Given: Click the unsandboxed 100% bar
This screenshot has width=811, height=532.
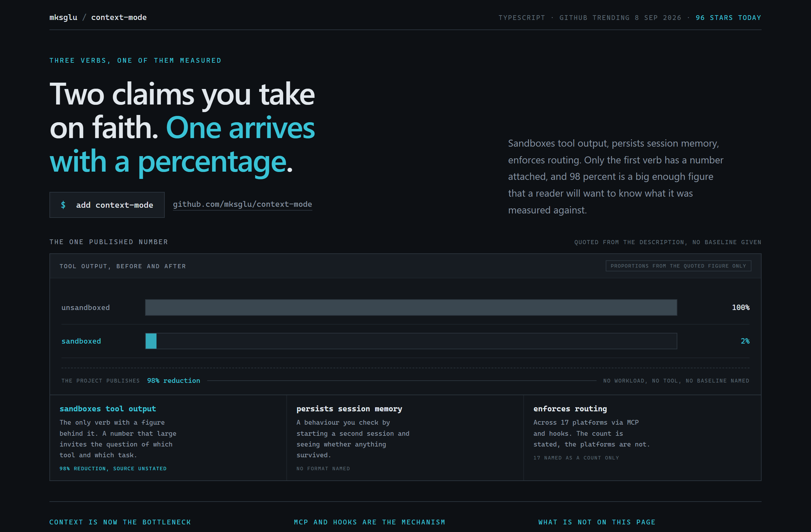Looking at the screenshot, I should click(x=411, y=307).
